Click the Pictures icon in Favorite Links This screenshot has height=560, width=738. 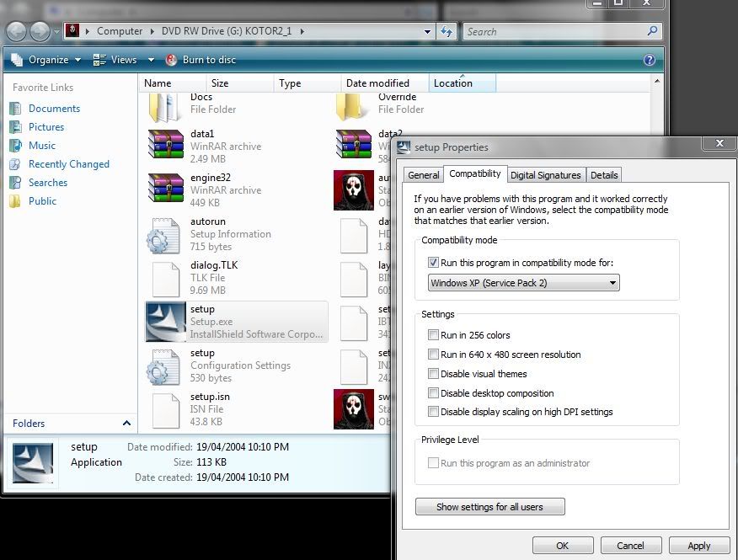pos(15,127)
